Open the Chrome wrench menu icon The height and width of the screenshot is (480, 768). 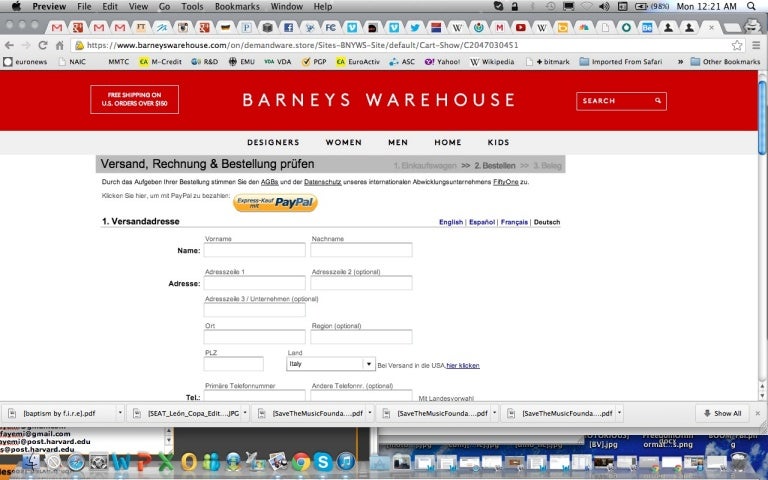click(x=755, y=45)
